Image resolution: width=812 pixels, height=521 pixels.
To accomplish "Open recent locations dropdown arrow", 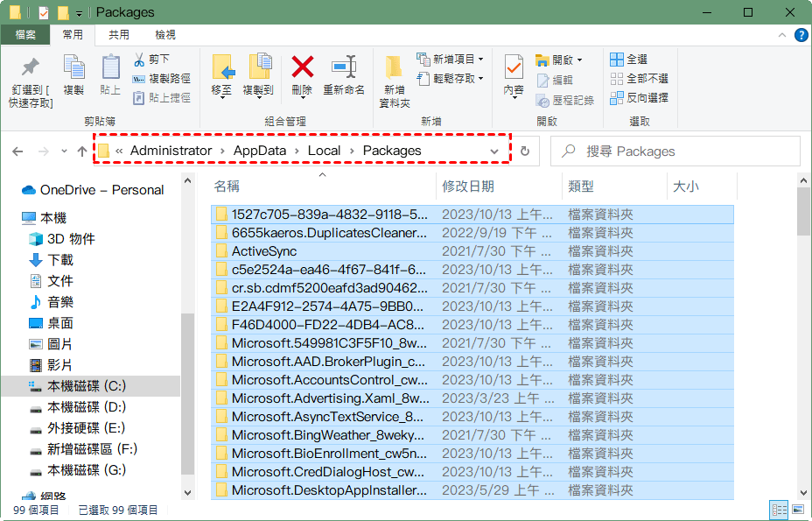I will (x=64, y=151).
